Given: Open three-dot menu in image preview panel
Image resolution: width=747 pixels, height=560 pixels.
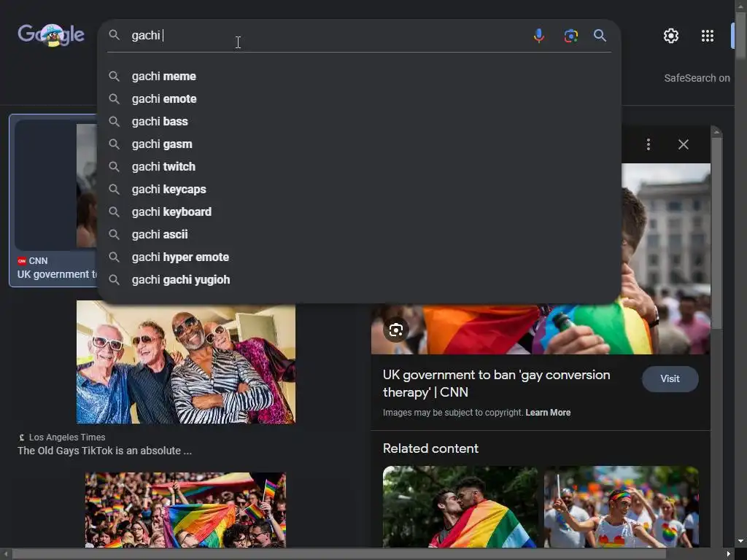Looking at the screenshot, I should pos(649,144).
